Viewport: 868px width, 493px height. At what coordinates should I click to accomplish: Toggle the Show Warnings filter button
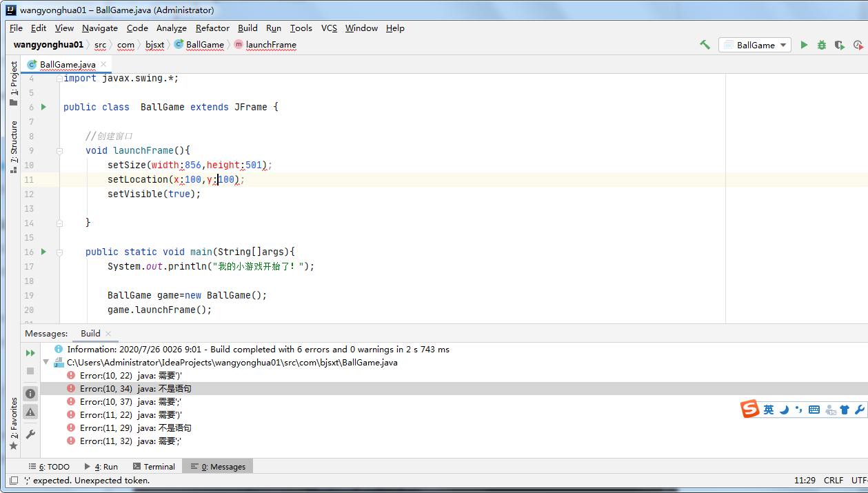click(30, 412)
